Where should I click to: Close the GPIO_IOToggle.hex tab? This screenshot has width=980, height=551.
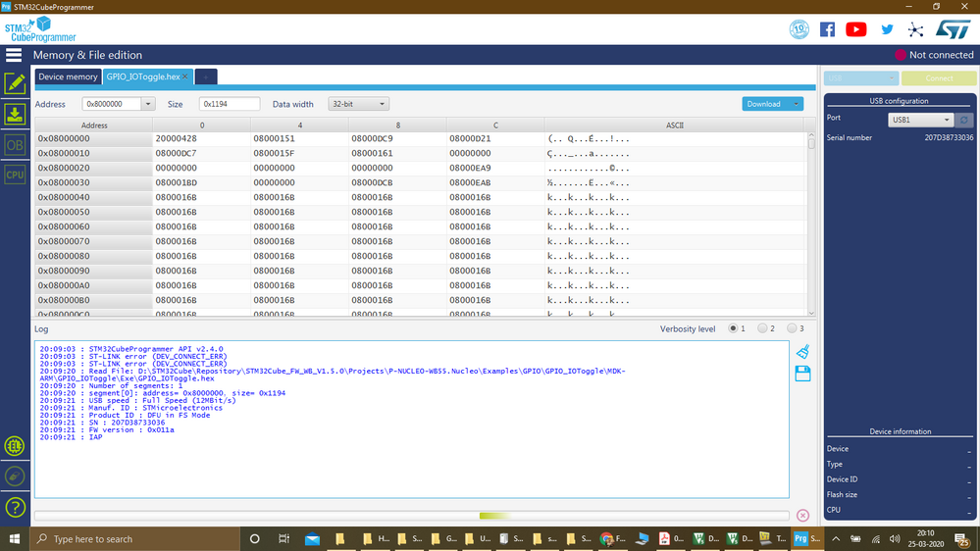coord(185,76)
